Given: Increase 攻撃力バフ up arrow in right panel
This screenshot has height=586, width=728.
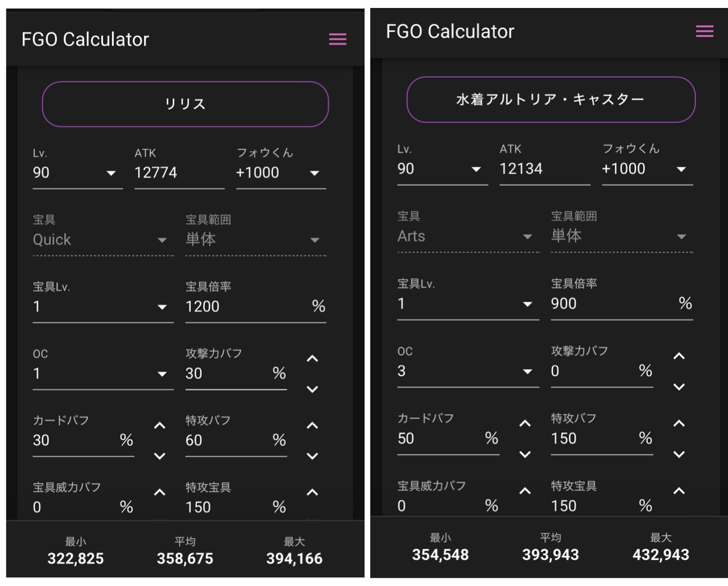Looking at the screenshot, I should pyautogui.click(x=679, y=356).
